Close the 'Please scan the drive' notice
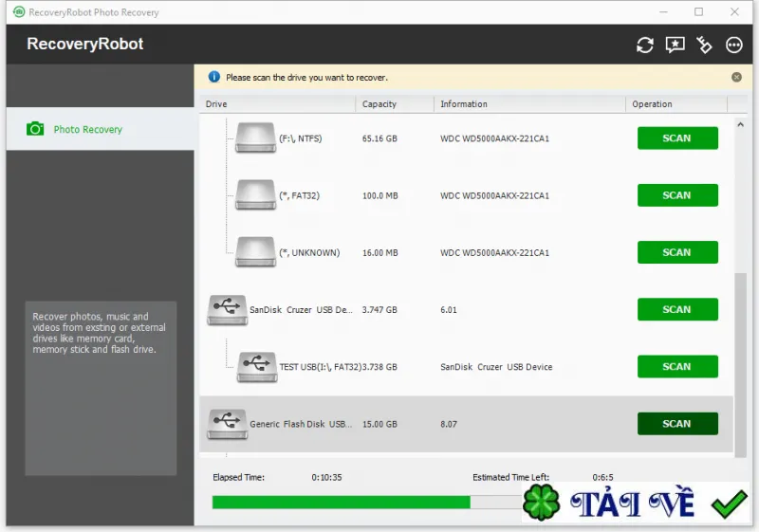 [x=736, y=78]
